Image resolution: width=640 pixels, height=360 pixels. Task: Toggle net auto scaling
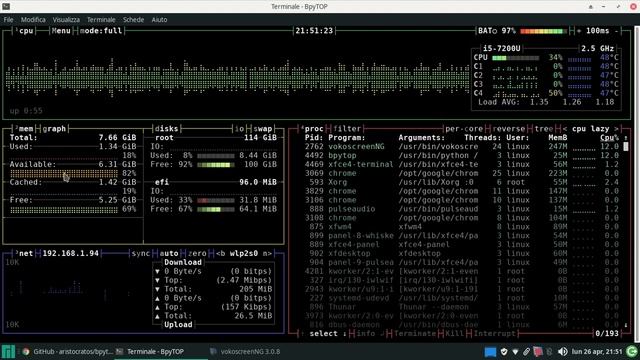point(169,253)
